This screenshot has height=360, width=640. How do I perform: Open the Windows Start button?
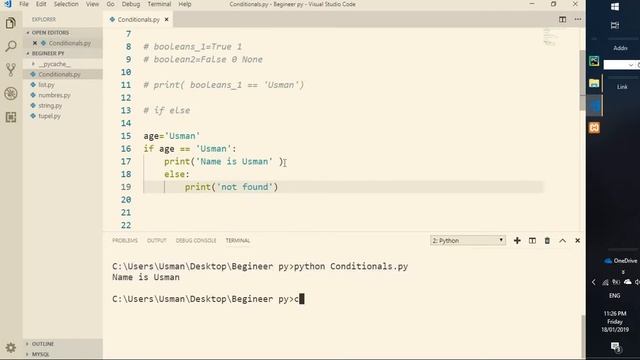pos(615,7)
